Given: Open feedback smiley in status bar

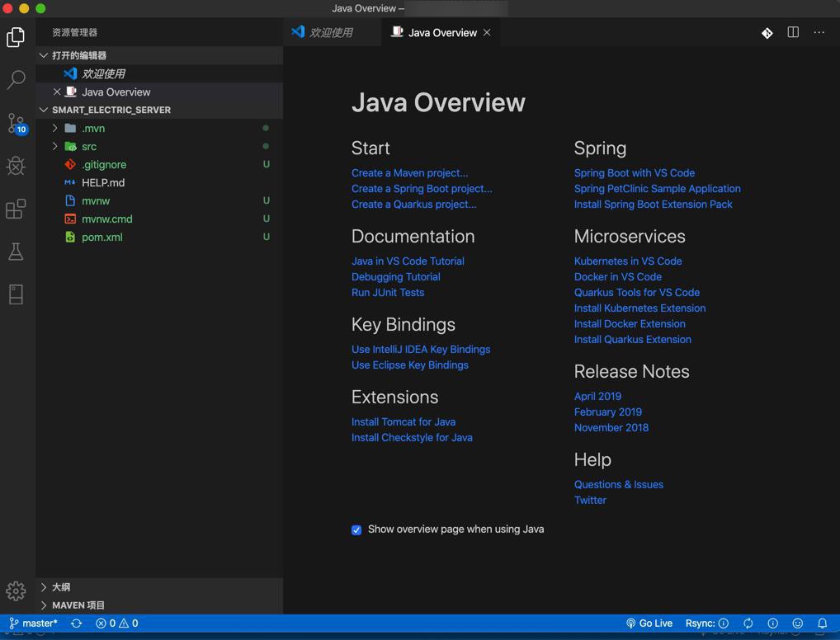Looking at the screenshot, I should coord(797,623).
